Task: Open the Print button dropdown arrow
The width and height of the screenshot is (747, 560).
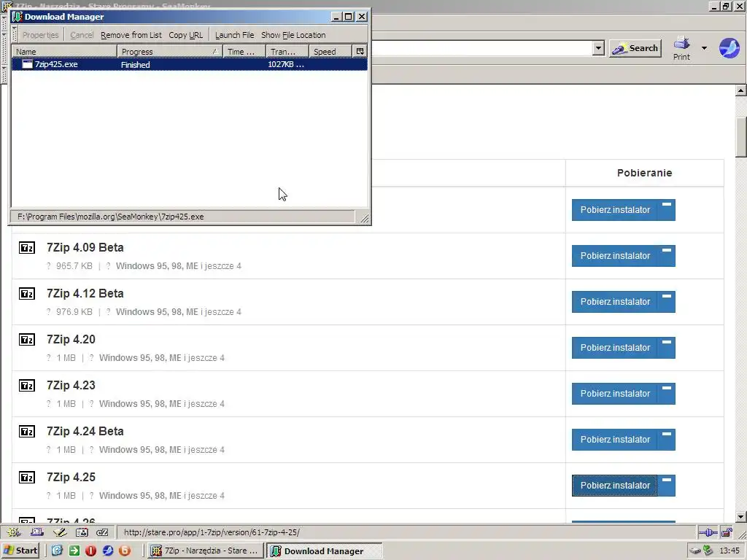Action: click(704, 47)
